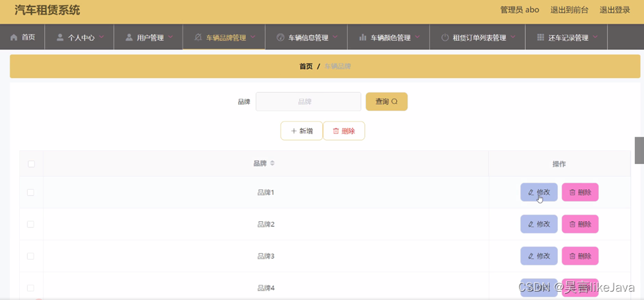Click the pencil icon in 品牌2 row
The width and height of the screenshot is (644, 300).
(x=531, y=224)
